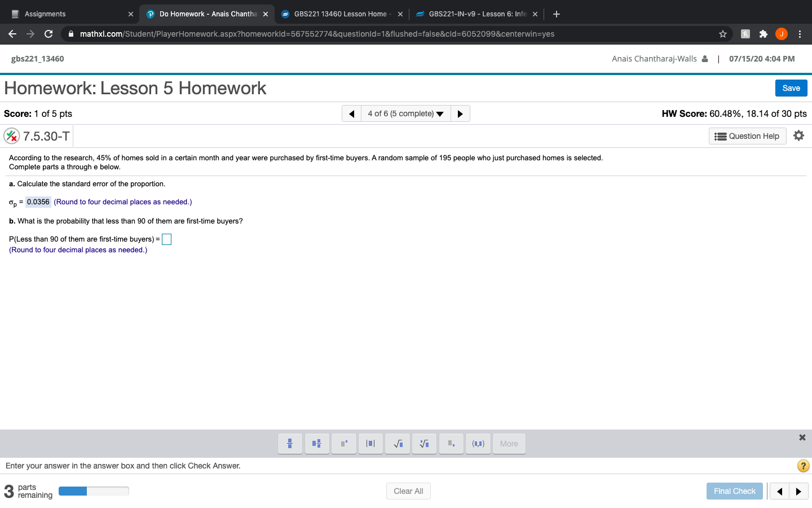Viewport: 812px width, 508px height.
Task: Select the subscript template
Action: pos(451,444)
